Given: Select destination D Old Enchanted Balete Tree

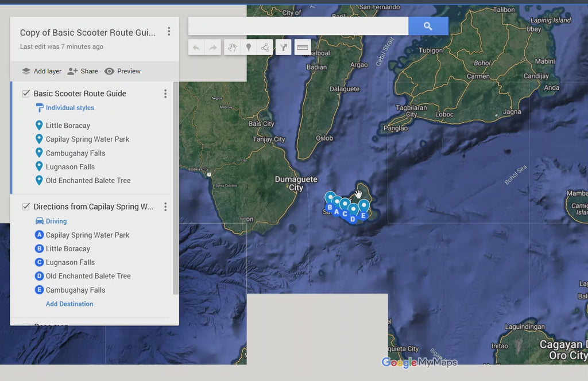Looking at the screenshot, I should (88, 276).
